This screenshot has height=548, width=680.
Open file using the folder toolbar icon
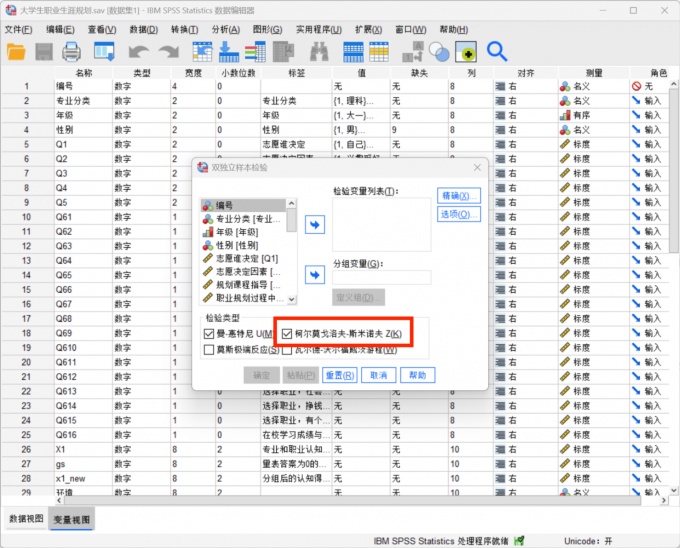point(16,52)
